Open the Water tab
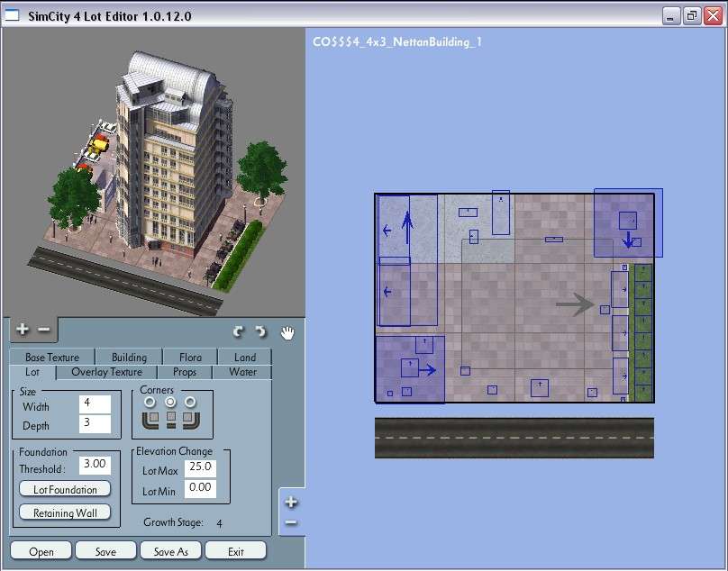 [242, 372]
